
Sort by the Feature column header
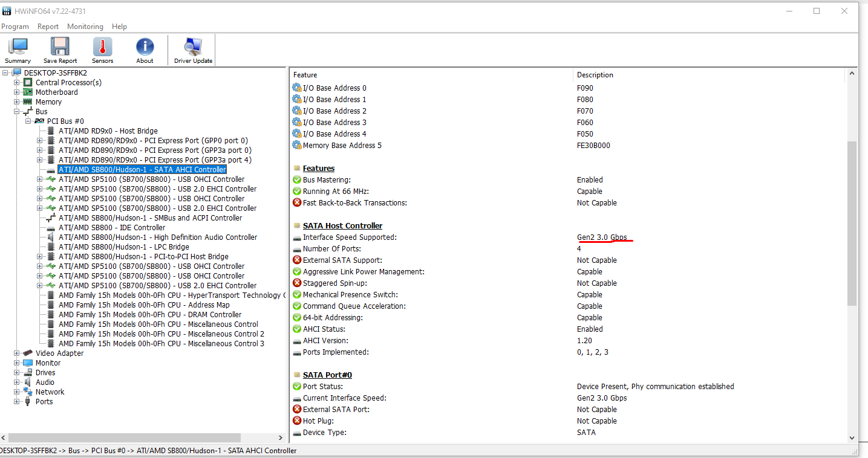(x=431, y=75)
